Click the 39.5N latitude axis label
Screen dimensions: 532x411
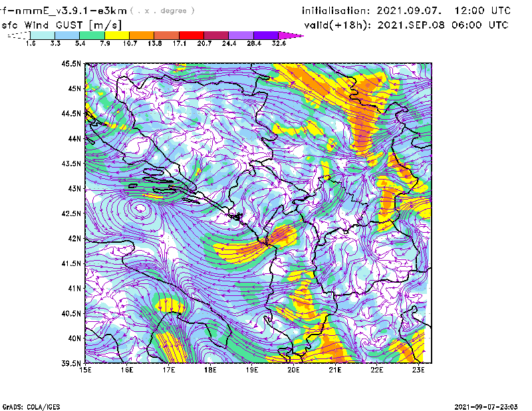[x=71, y=364]
